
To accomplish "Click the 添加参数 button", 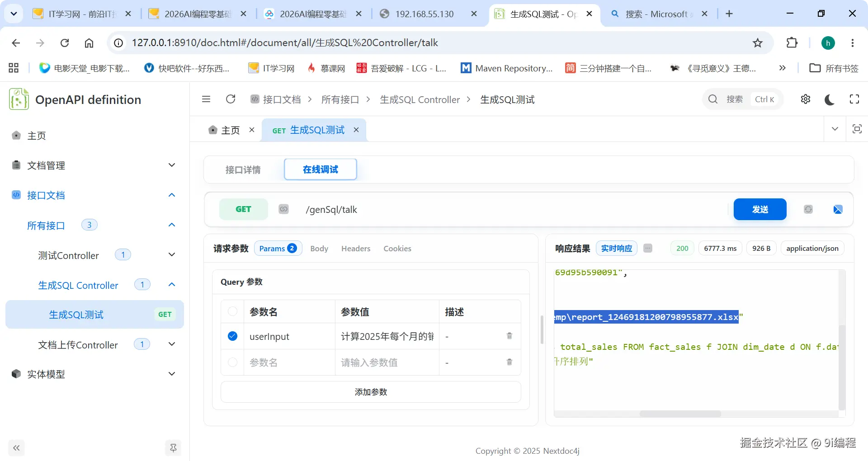I will click(x=371, y=392).
